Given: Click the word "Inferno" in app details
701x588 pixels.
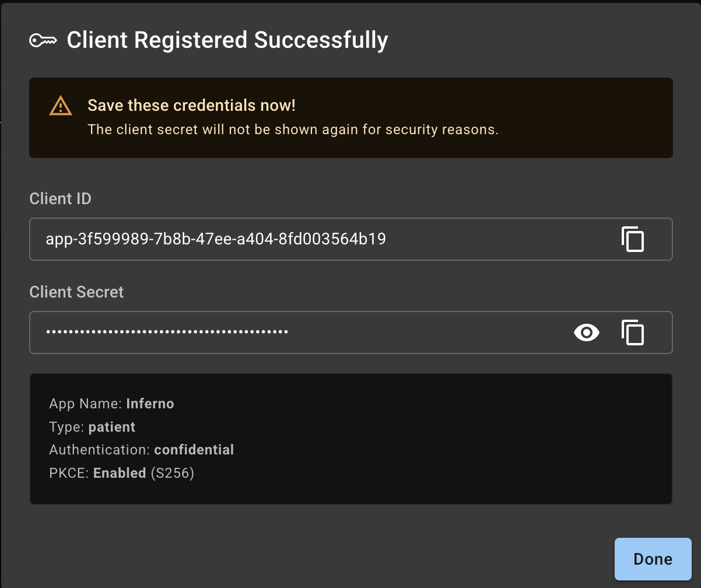Looking at the screenshot, I should pos(150,404).
